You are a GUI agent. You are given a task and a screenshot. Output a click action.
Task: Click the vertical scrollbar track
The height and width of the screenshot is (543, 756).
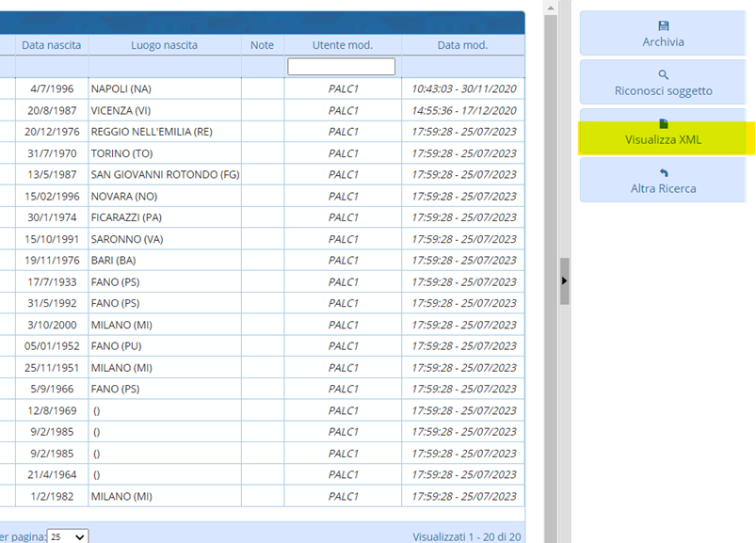point(551,279)
